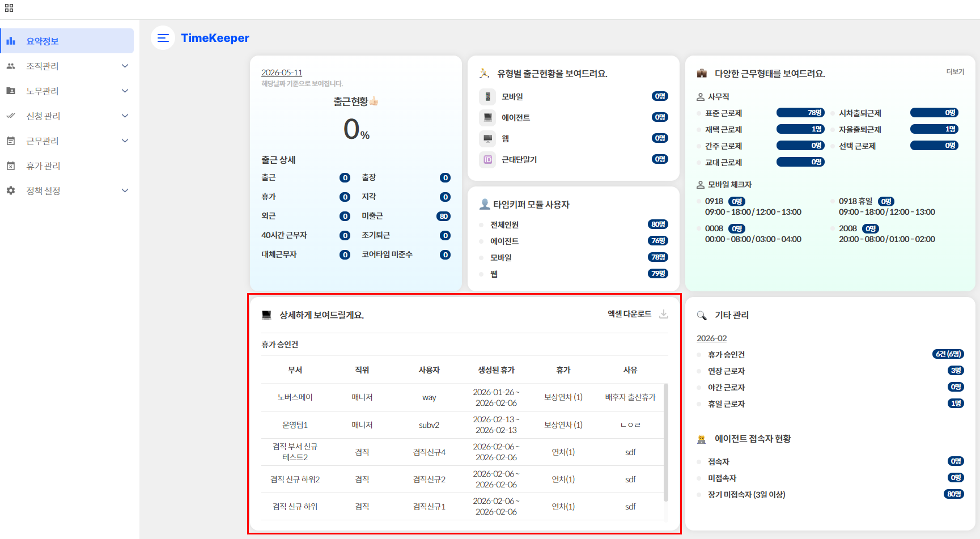Click 휴일 근로자 in 기타 관리
Screen dimensions: 980x539
coord(726,404)
